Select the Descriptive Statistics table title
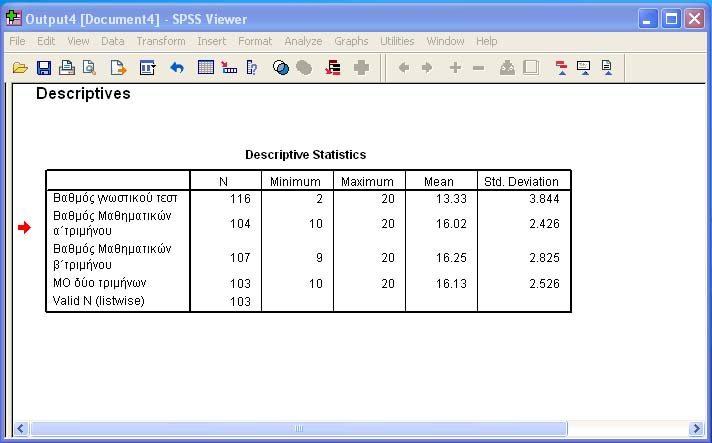This screenshot has width=712, height=443. [306, 155]
